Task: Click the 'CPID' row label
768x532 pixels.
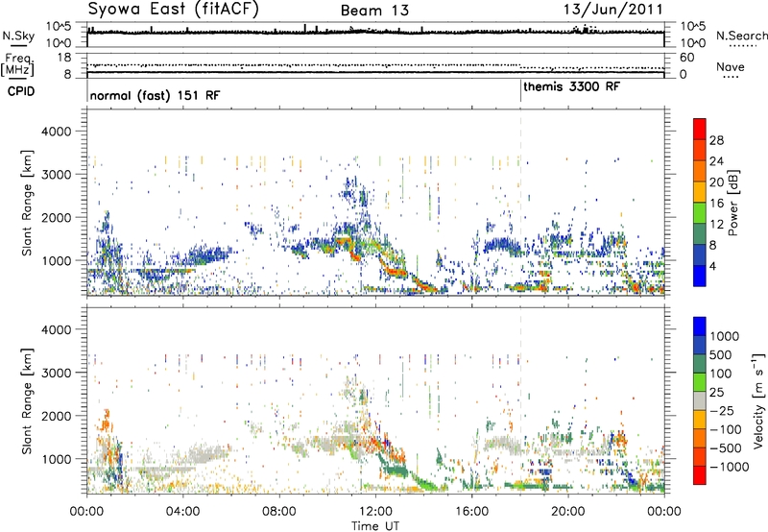Action: (x=21, y=91)
